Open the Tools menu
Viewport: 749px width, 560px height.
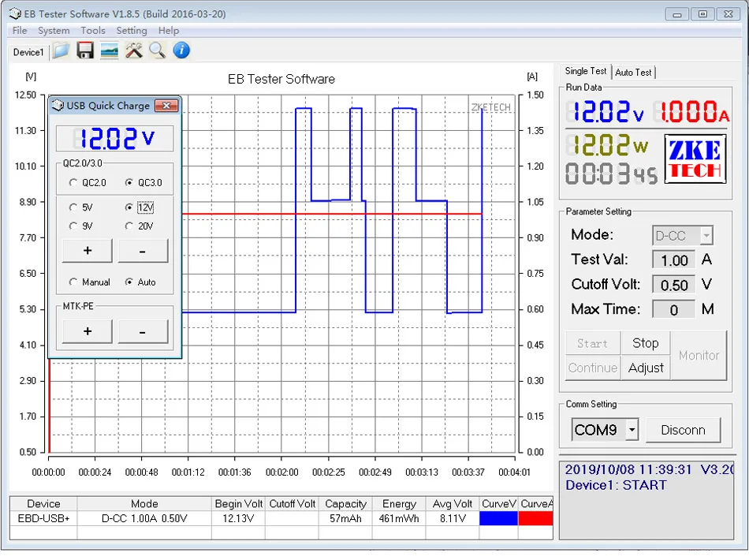(93, 31)
